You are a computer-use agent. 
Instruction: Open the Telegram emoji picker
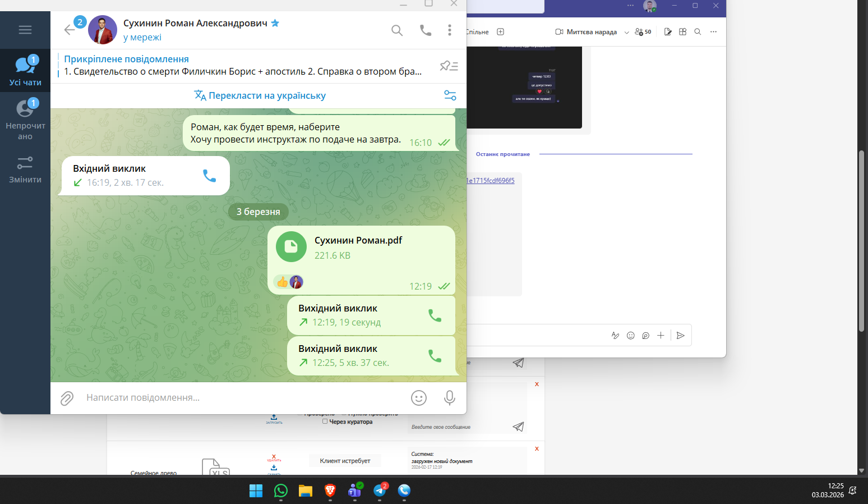coord(419,398)
